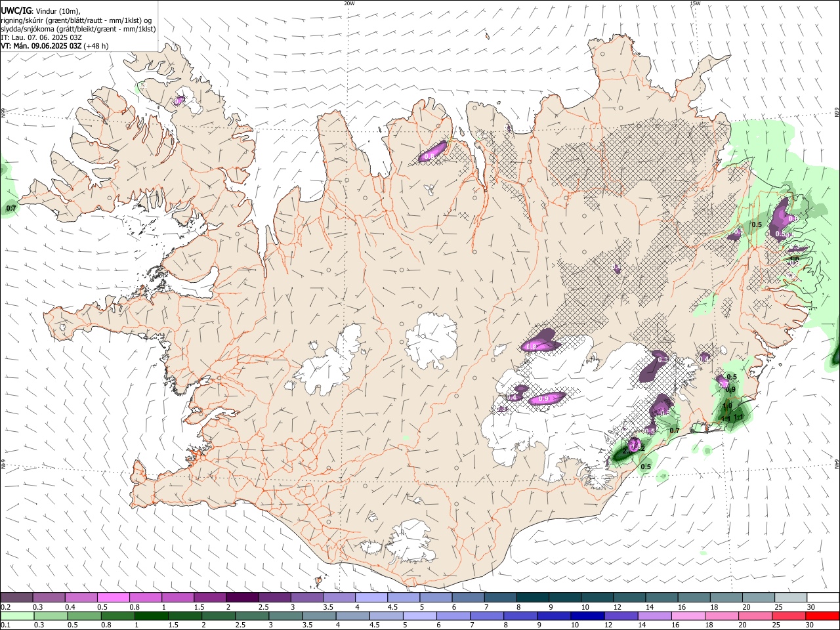Click the 66N latitude label on right edge
This screenshot has width=840, height=630.
coord(837,112)
